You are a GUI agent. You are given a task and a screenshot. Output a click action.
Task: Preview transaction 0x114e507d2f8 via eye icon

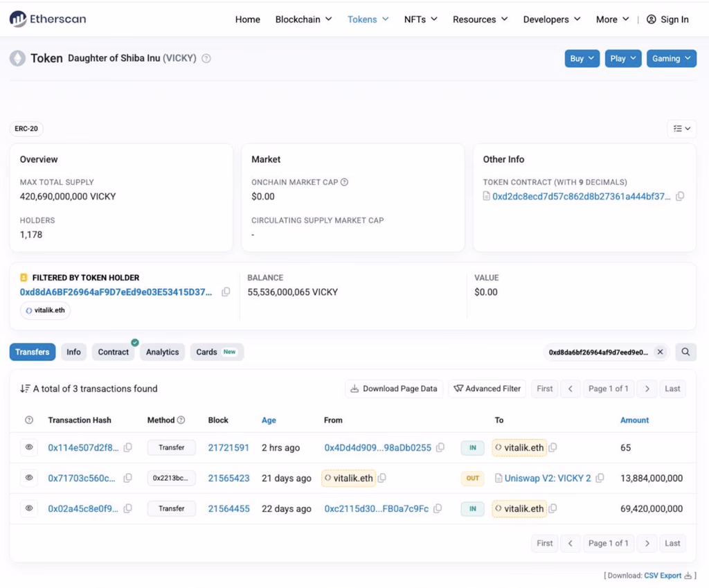(x=29, y=447)
